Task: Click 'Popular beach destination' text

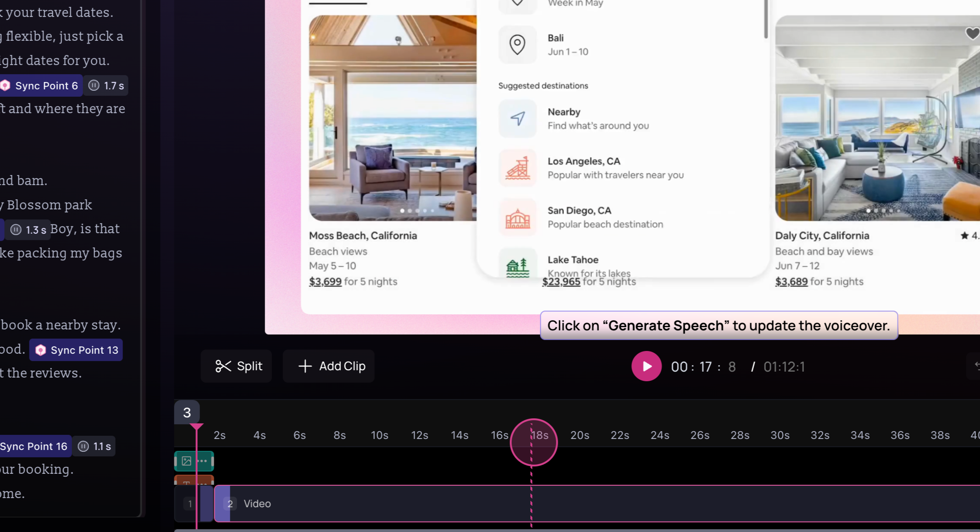Action: 605,224
